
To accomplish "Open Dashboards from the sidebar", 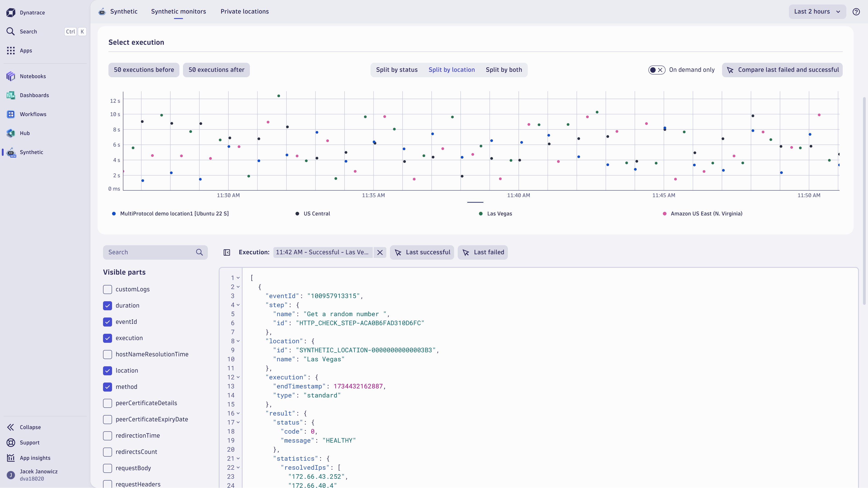I will point(34,95).
